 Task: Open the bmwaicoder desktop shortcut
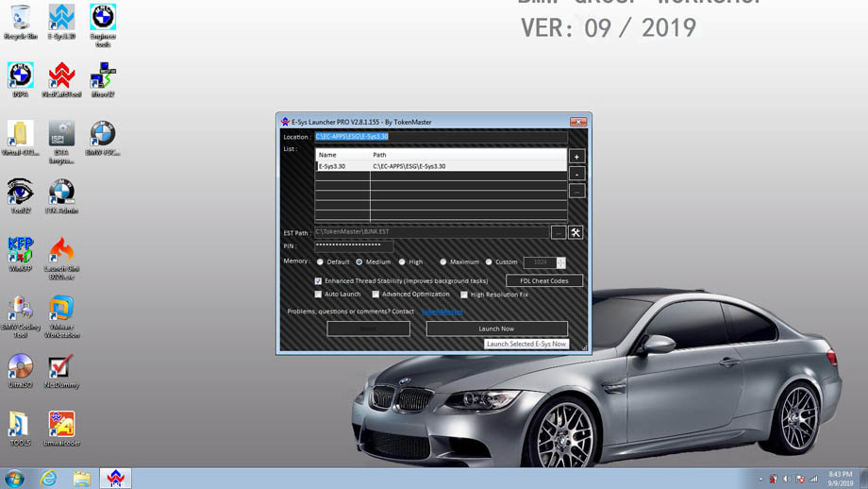coord(61,430)
